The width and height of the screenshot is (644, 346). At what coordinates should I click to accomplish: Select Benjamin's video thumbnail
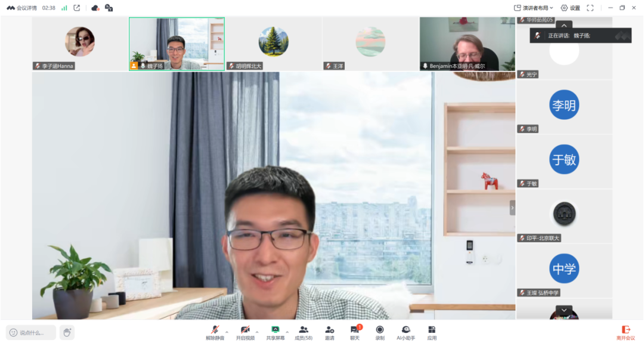tap(467, 44)
